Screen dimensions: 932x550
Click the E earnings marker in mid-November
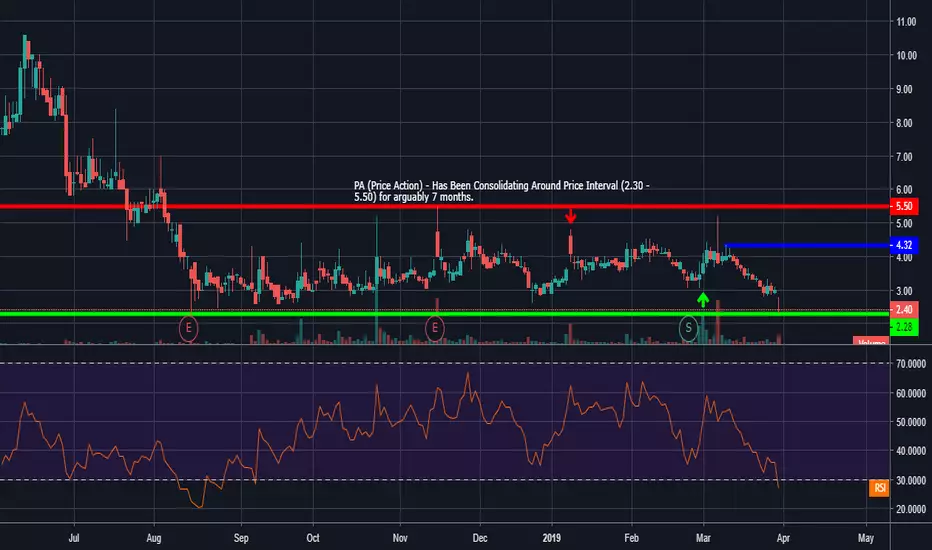[434, 328]
